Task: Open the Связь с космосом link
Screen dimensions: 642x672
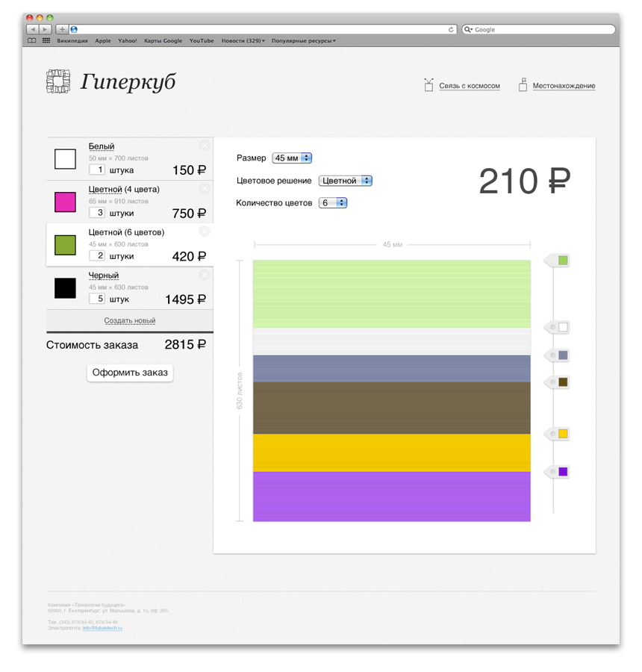Action: [x=470, y=86]
